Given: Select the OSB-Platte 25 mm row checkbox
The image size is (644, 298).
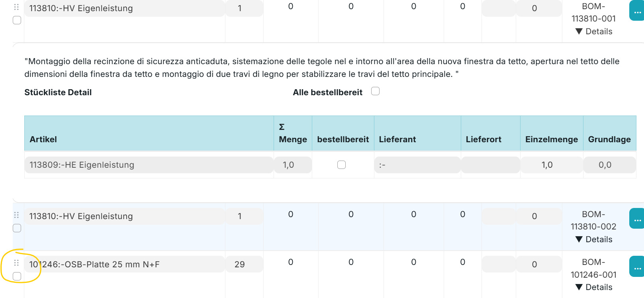Looking at the screenshot, I should click(17, 276).
